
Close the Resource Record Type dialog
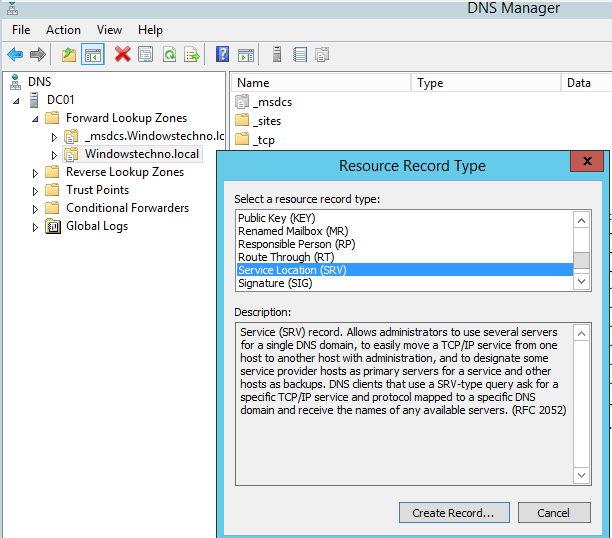point(587,161)
